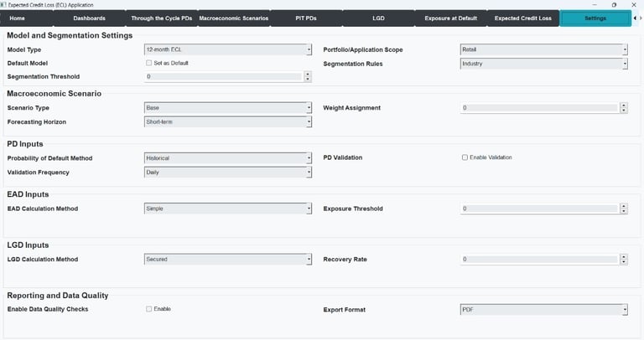644x340 pixels.
Task: Expand the Scenario Type dropdown
Action: pyautogui.click(x=227, y=108)
